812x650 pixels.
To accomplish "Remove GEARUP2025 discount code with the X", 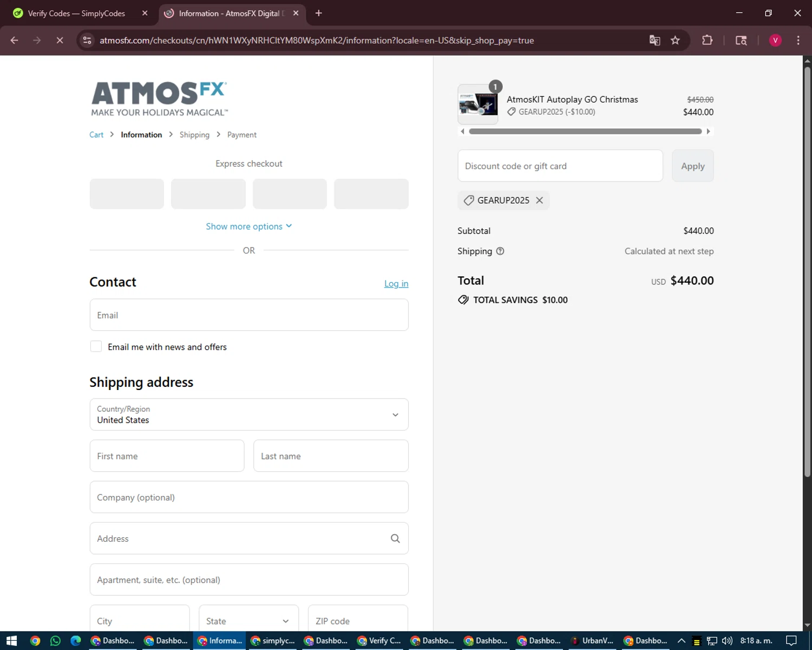I will 539,200.
